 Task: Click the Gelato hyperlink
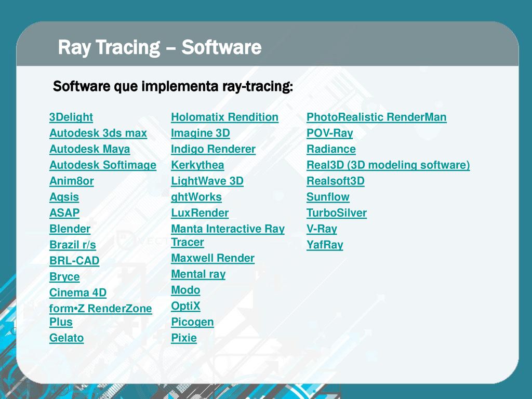[x=66, y=338]
